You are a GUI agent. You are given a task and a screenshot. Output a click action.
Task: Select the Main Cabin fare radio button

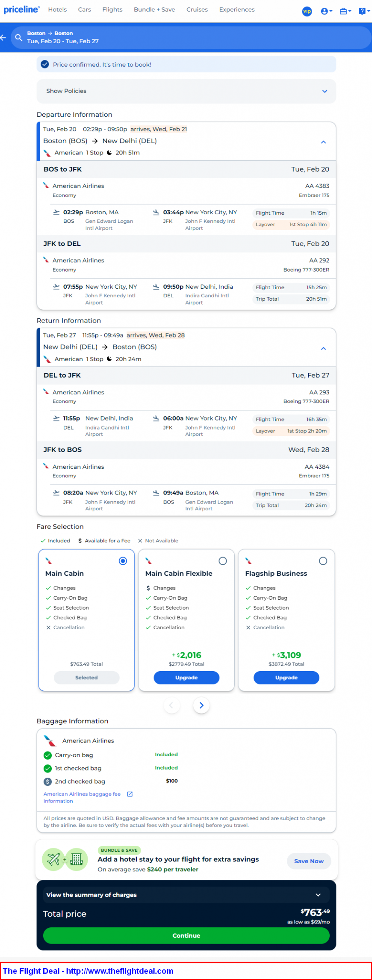click(x=123, y=561)
